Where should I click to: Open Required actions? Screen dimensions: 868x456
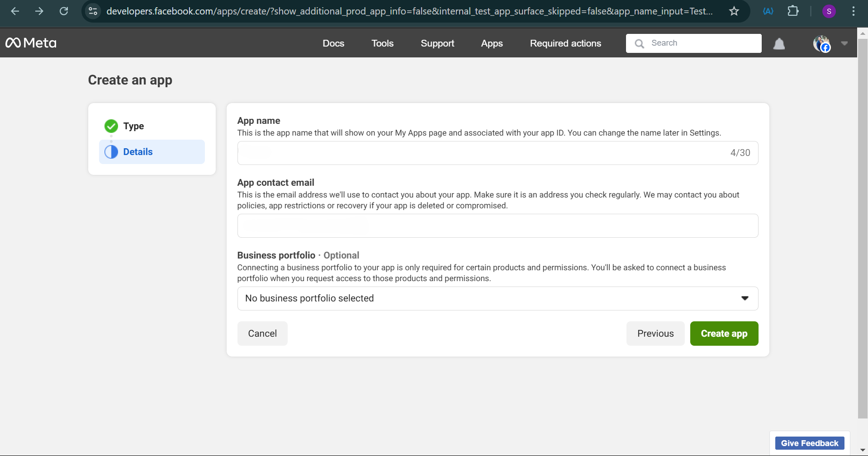click(x=565, y=43)
